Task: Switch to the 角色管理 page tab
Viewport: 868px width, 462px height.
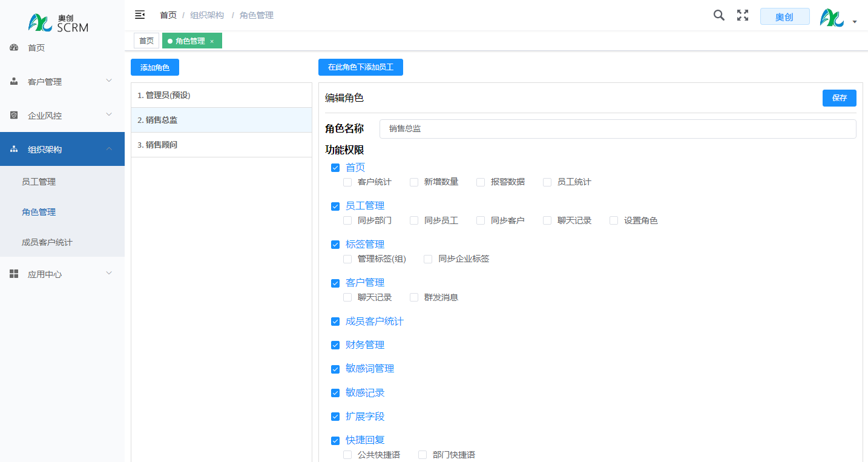Action: (192, 41)
